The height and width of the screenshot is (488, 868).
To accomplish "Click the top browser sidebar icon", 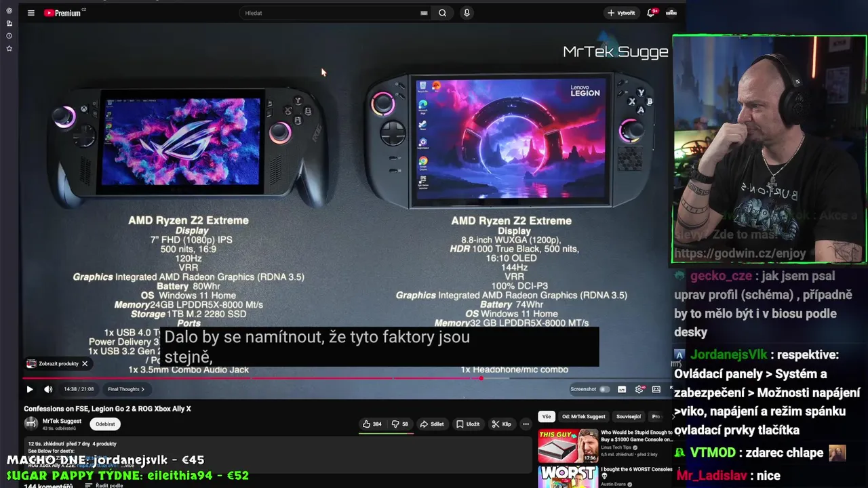I will (9, 11).
